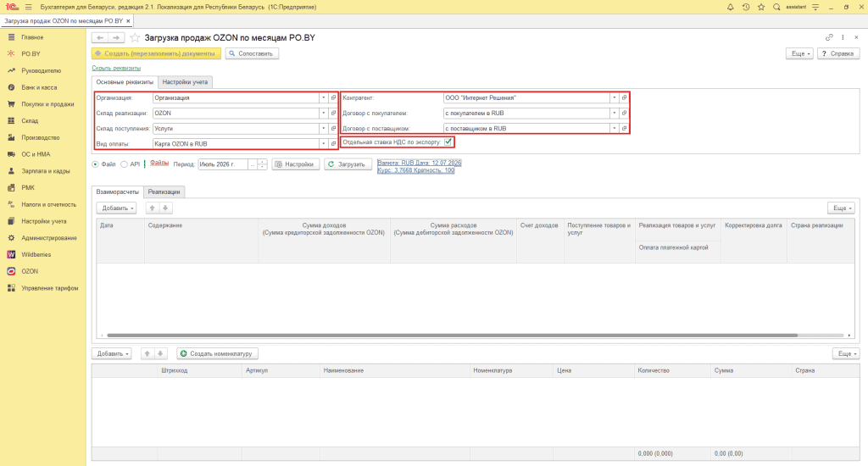Open Зарплата и кадры in sidebar

[x=46, y=171]
